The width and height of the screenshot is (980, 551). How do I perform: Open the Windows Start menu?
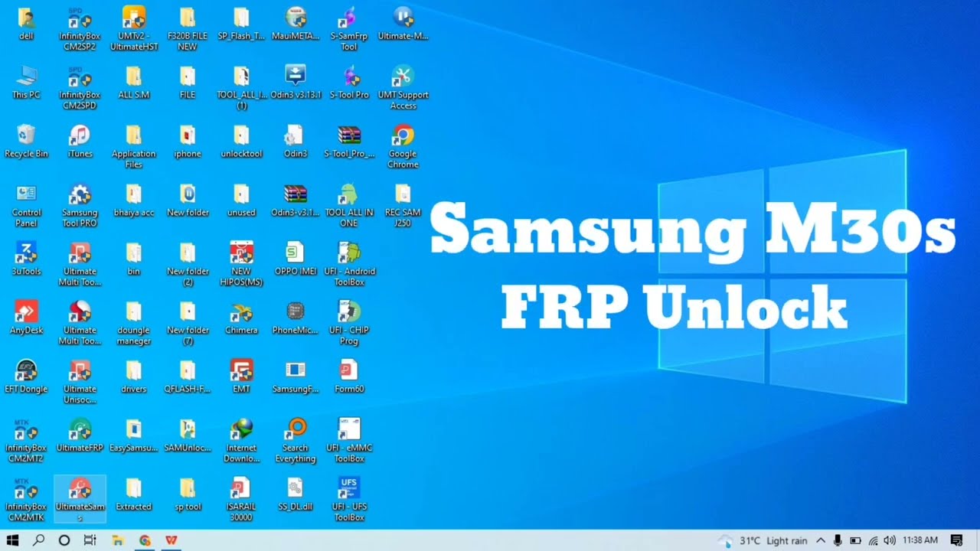pyautogui.click(x=12, y=540)
